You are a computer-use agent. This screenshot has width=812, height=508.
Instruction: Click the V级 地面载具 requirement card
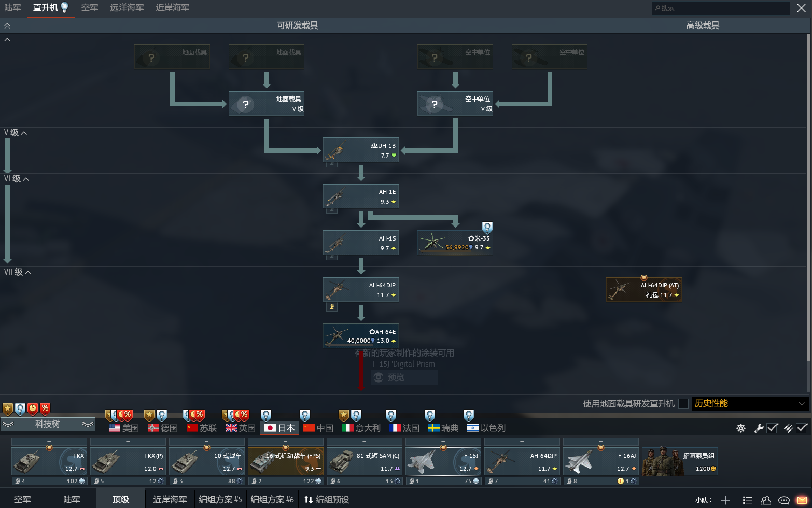tap(267, 103)
